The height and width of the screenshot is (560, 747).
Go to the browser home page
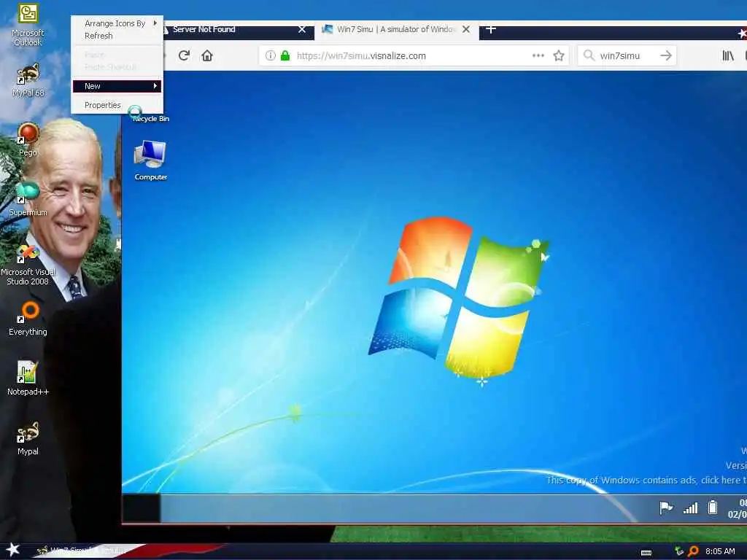tap(206, 55)
